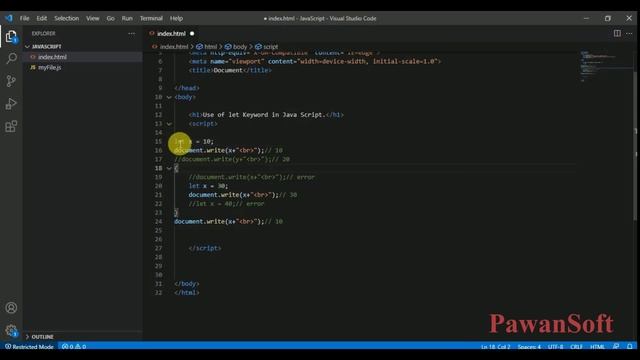Viewport: 640px width, 360px height.
Task: Click the h1 heading text on line 12
Action: pyautogui.click(x=263, y=115)
